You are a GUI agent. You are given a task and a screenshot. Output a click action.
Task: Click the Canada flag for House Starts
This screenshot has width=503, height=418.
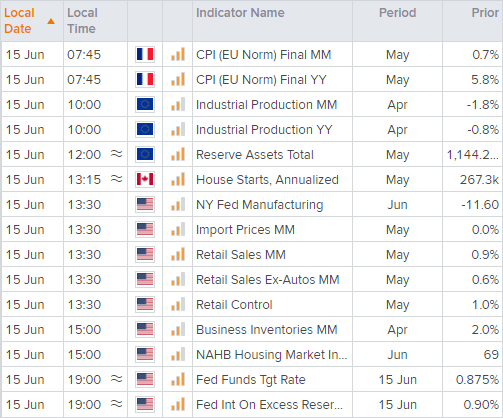[x=145, y=179]
